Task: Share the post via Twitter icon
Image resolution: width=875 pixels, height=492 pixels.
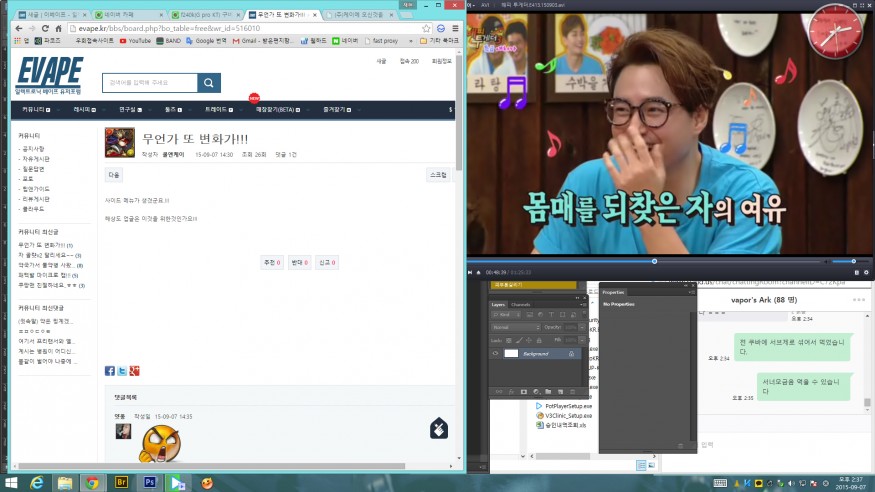Action: [121, 371]
